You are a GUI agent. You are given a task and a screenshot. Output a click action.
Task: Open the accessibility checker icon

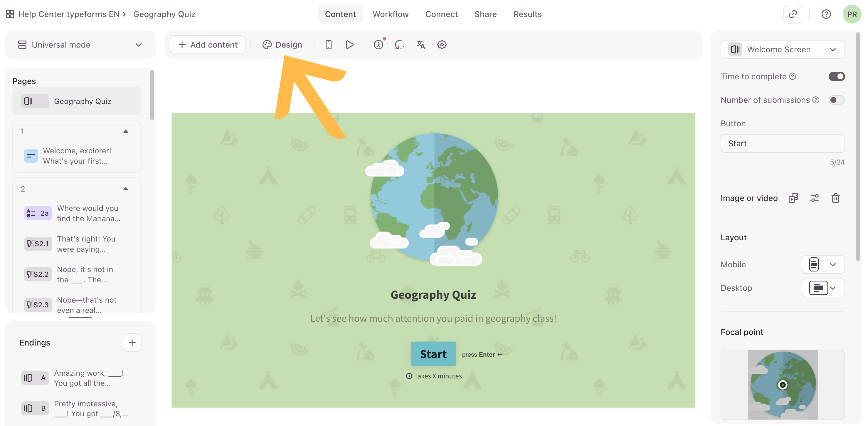coord(379,45)
